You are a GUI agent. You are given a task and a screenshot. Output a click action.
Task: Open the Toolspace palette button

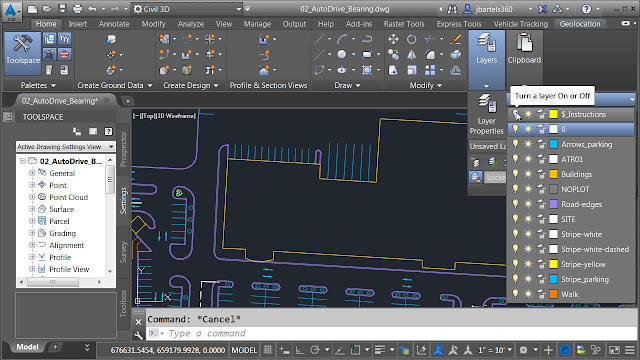point(23,53)
